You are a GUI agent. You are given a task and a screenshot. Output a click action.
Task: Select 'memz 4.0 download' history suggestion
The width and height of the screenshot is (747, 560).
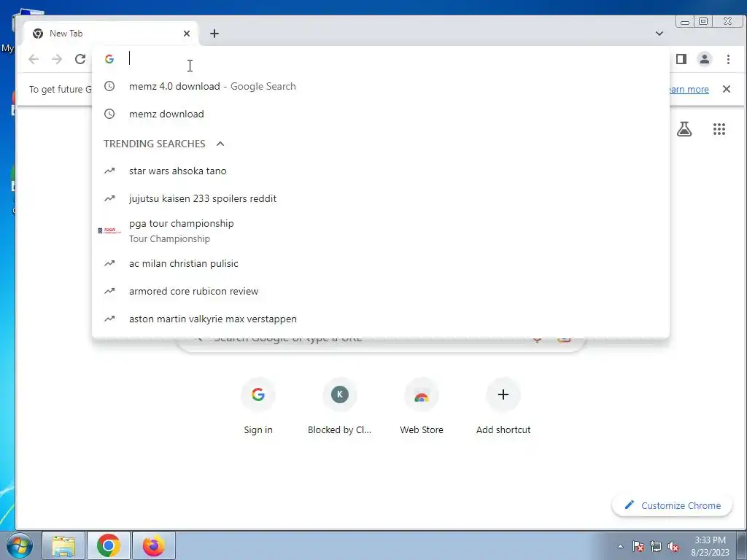(381, 86)
